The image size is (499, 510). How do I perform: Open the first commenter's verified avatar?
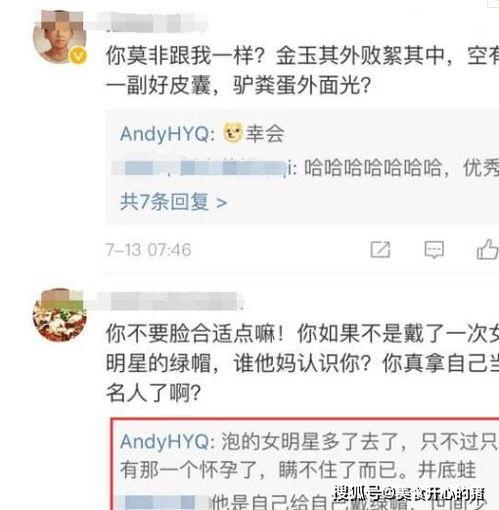(59, 37)
